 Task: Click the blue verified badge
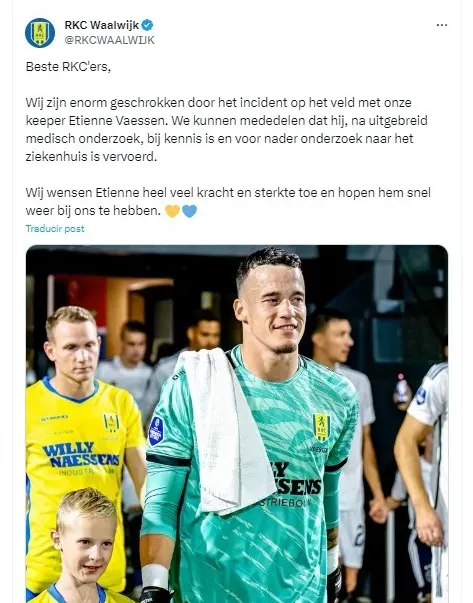147,25
